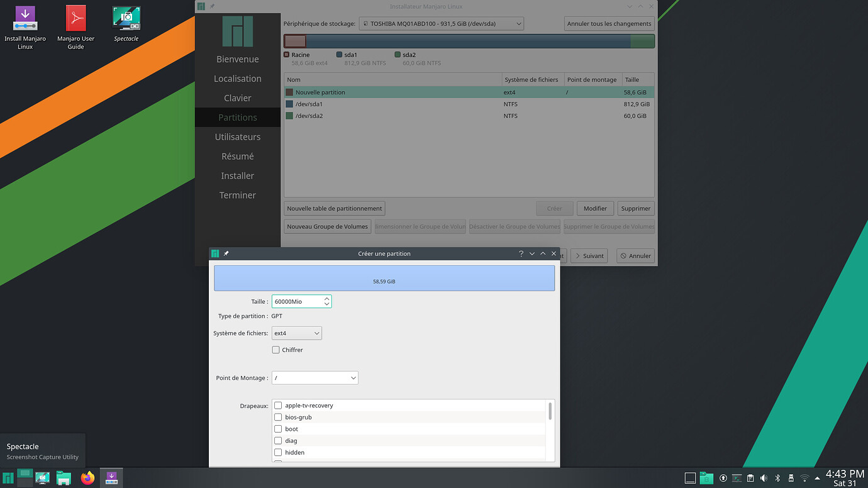Open the Point de Montage dropdown
The image size is (868, 488).
tap(315, 378)
